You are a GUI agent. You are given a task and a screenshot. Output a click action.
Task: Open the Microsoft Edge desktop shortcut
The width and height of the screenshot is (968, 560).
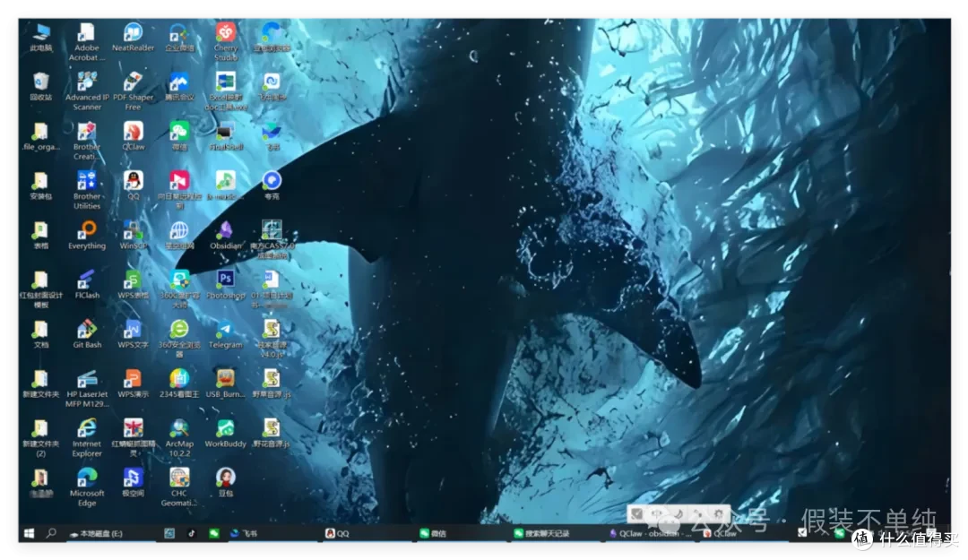(87, 487)
